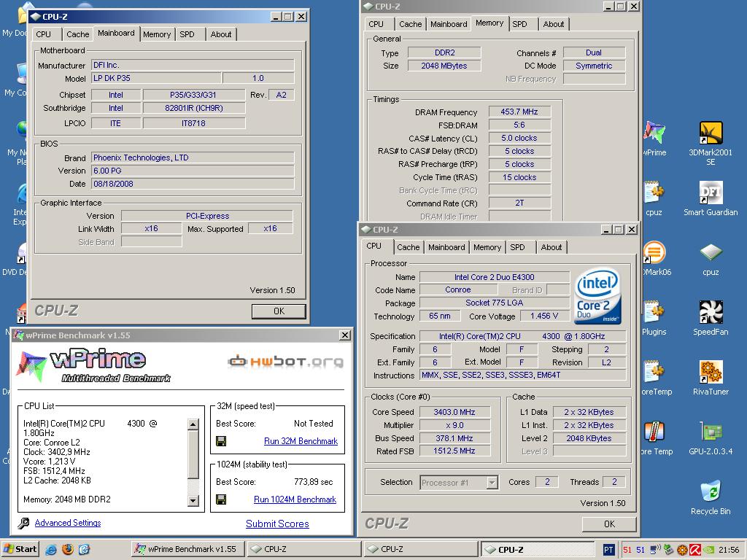Click the BIOS date 08/18/2008 field

coord(193,184)
